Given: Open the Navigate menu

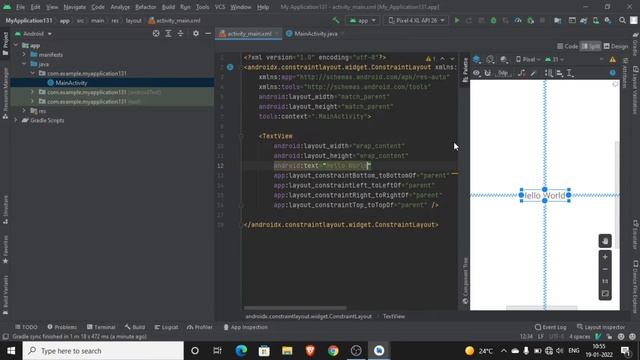Looking at the screenshot, I should [x=75, y=7].
